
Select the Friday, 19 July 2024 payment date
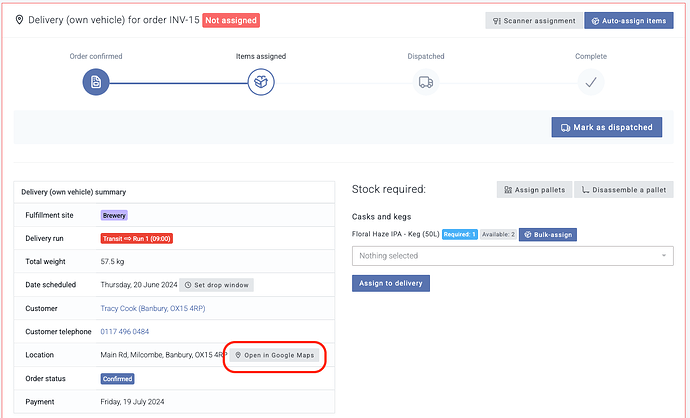tap(132, 402)
